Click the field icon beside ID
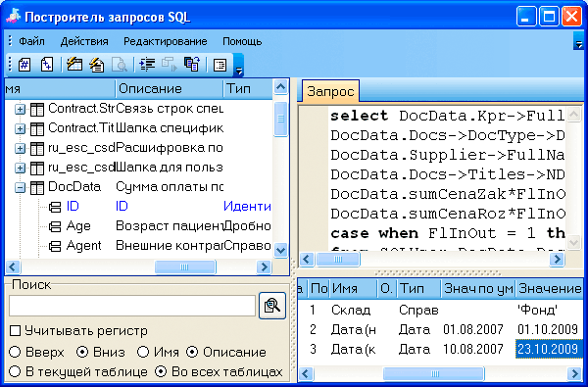The width and height of the screenshot is (588, 387). [55, 207]
